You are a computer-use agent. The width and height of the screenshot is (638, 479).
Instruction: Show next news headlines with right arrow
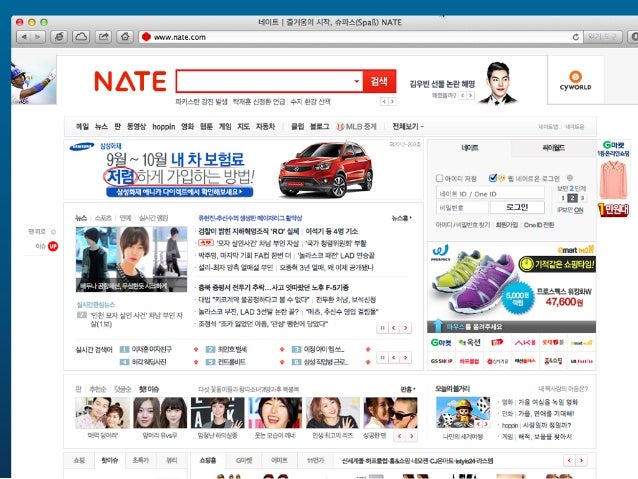pos(406,328)
